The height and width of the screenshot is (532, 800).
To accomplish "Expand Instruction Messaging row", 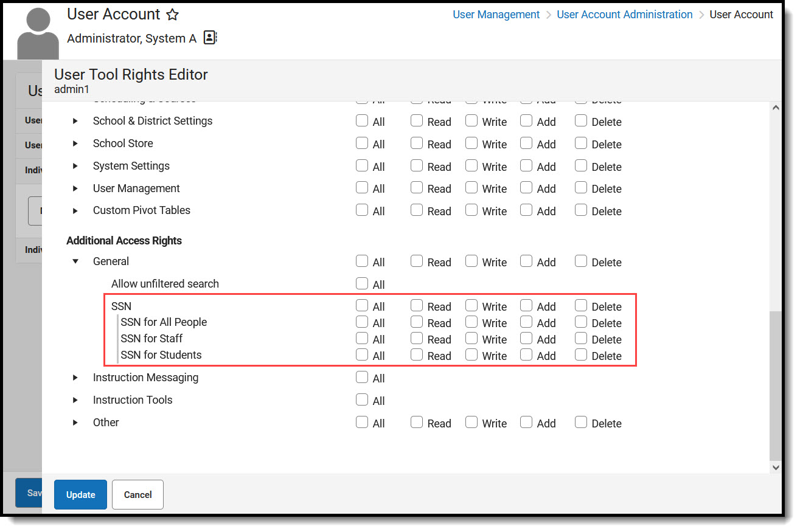I will pos(75,378).
